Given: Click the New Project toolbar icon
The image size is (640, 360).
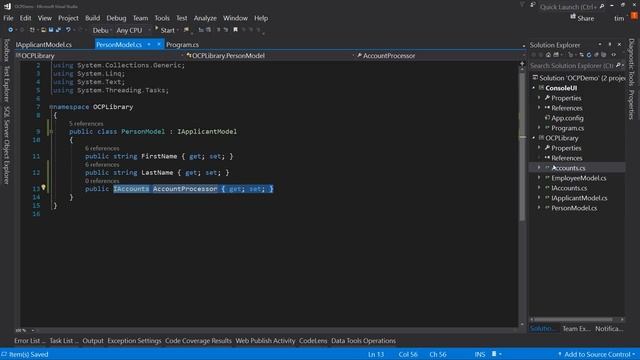Looking at the screenshot, I should 32,30.
